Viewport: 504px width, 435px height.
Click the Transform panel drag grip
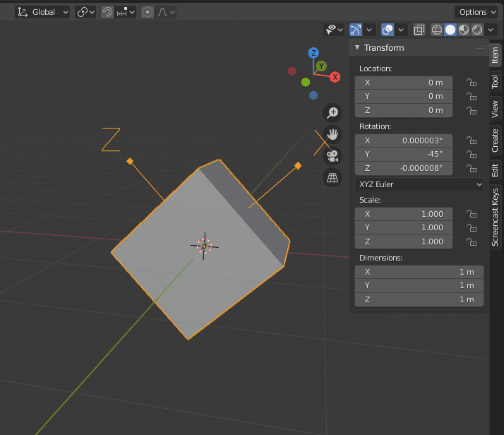480,47
